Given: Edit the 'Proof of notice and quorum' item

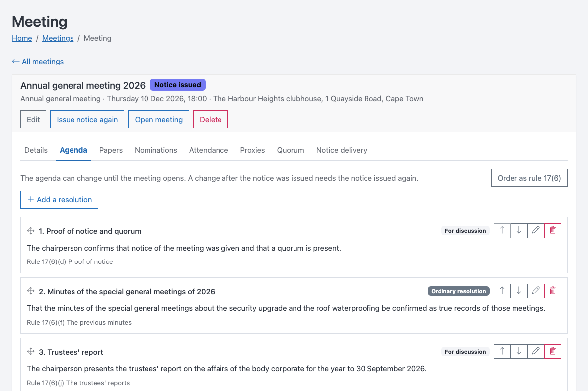Looking at the screenshot, I should (536, 230).
